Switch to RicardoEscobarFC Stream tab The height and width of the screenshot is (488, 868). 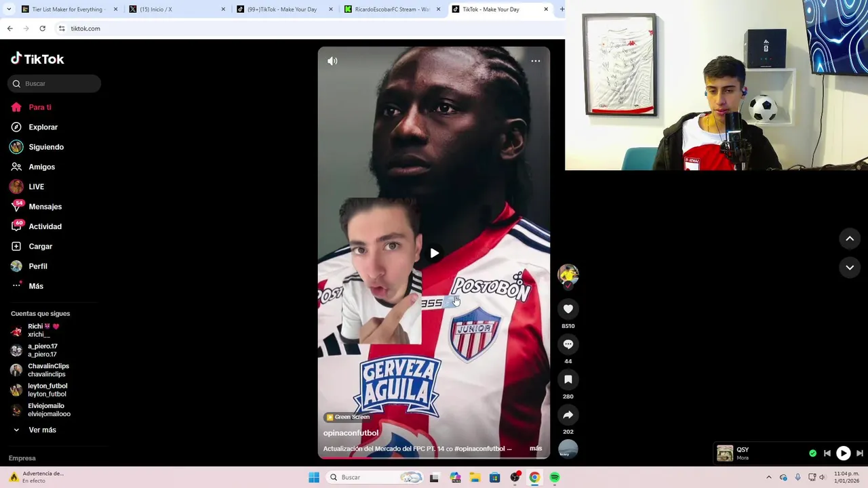point(392,9)
